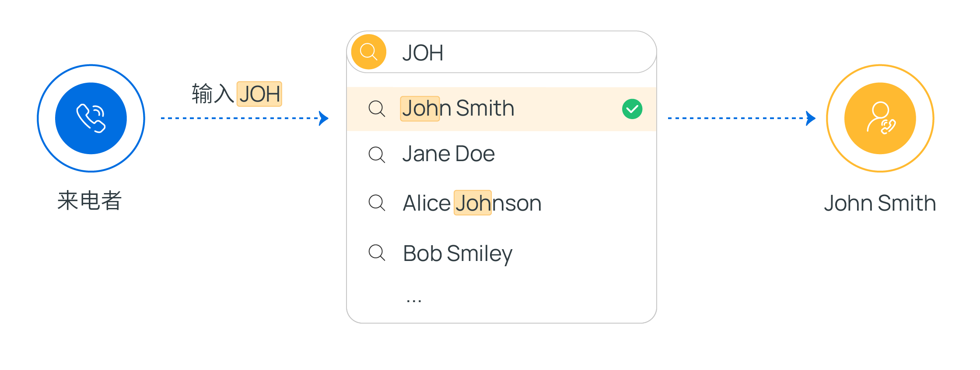Select John Smith from the suggestions
The width and height of the screenshot is (980, 370).
click(458, 109)
